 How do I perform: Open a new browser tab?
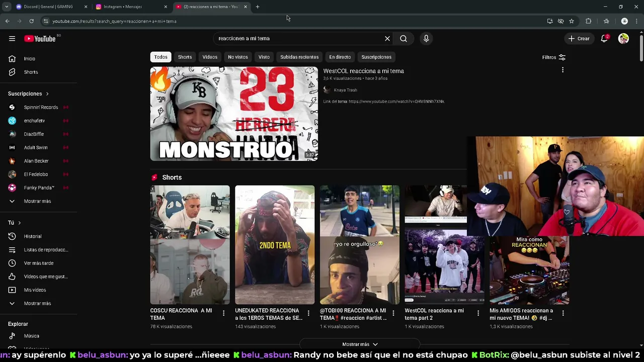coord(258,7)
